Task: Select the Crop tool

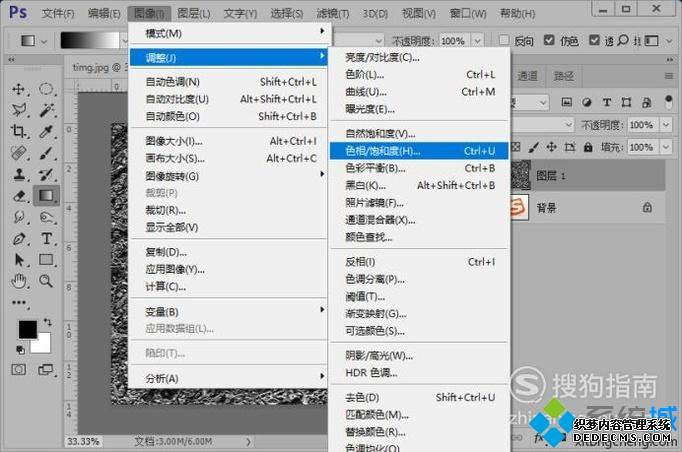Action: [x=18, y=131]
